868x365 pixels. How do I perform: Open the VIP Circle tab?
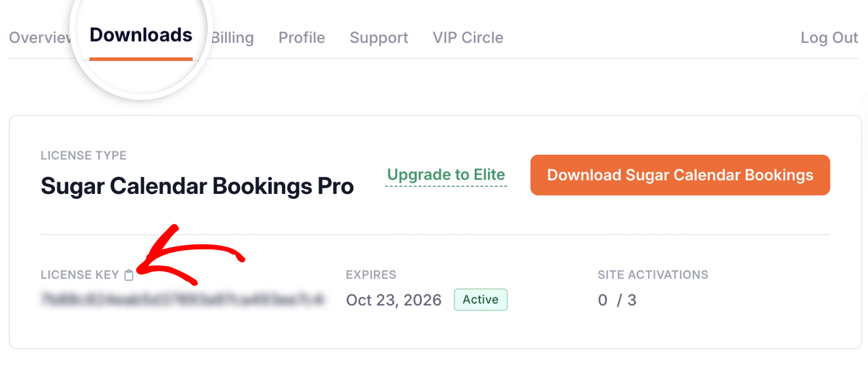[468, 38]
